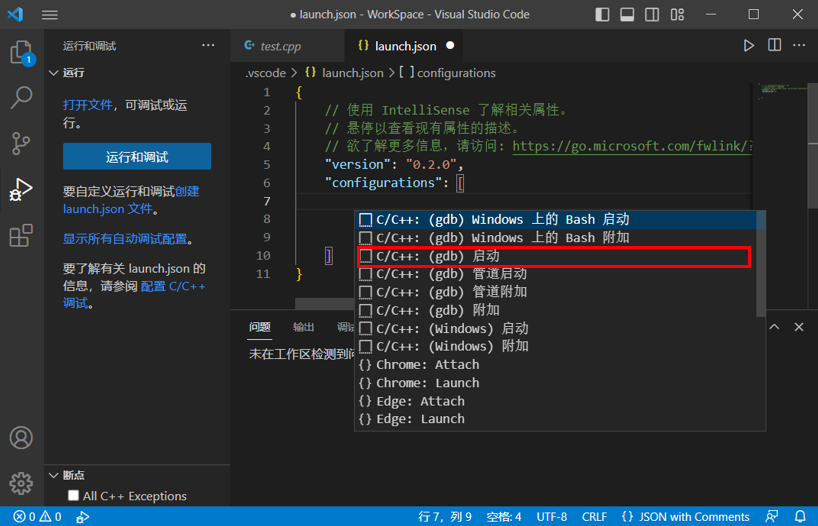Click 显示所有自动调试配置 link
This screenshot has height=526, width=818.
125,239
